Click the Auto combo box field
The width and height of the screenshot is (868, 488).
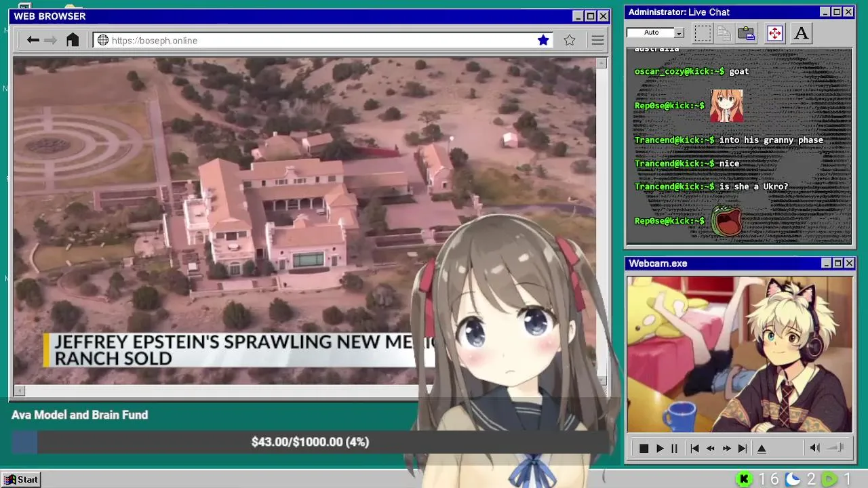tap(655, 33)
